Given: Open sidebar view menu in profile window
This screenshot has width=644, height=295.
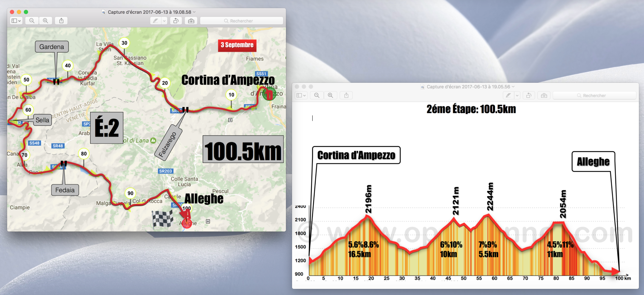Looking at the screenshot, I should pyautogui.click(x=301, y=95).
